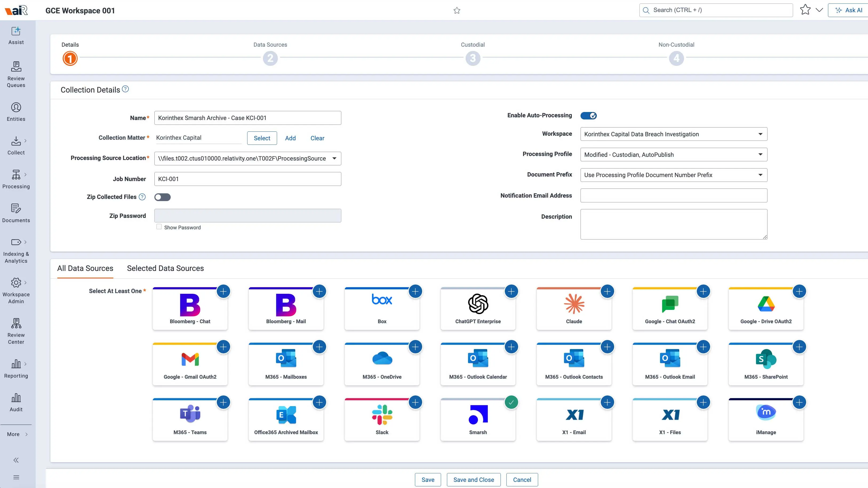Go to Entities in the sidebar
The width and height of the screenshot is (868, 488).
point(16,112)
